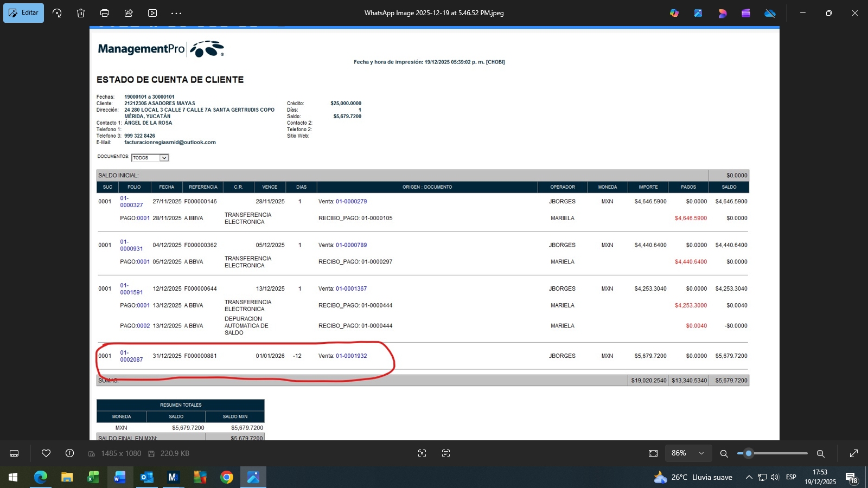Click the zoom out magnifier icon
Viewport: 868px width, 488px height.
point(724,453)
